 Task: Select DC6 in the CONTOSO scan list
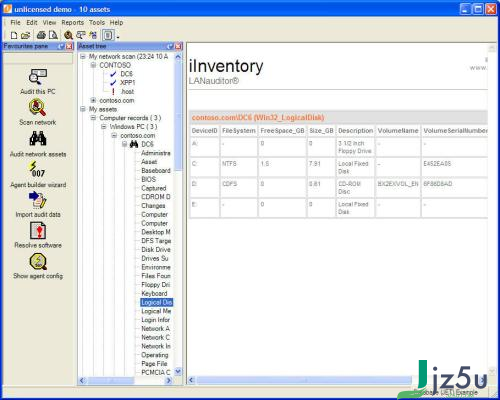(x=126, y=74)
